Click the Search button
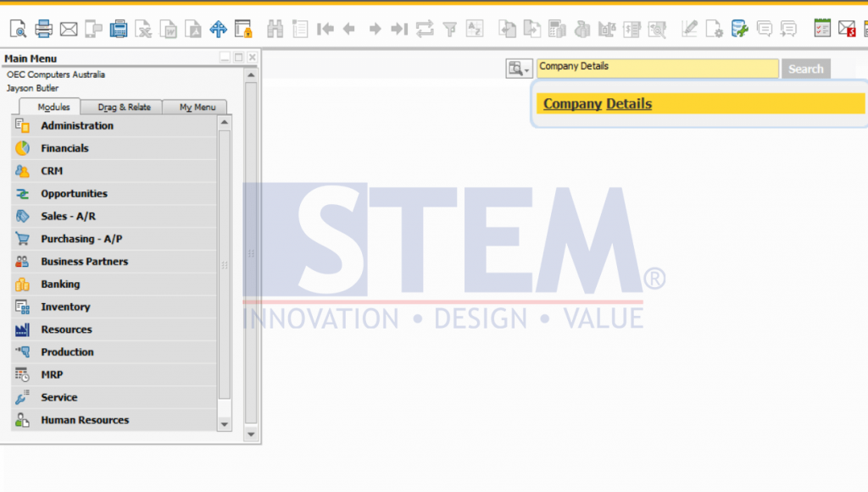The height and width of the screenshot is (492, 868). [x=805, y=69]
